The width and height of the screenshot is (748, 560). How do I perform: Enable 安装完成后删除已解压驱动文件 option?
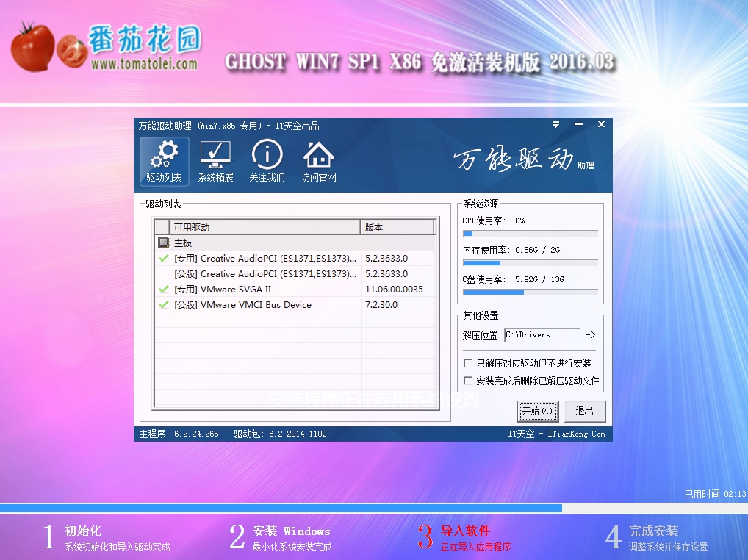tap(468, 381)
